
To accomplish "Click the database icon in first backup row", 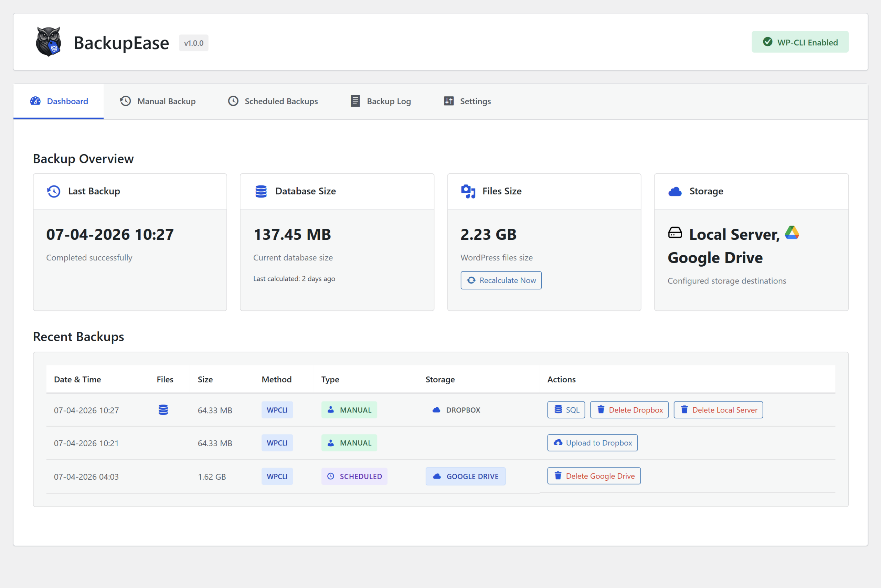I will tap(163, 409).
